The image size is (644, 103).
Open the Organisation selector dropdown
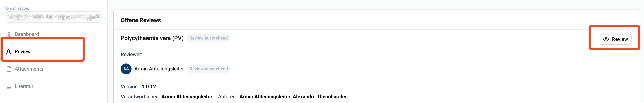point(54,17)
